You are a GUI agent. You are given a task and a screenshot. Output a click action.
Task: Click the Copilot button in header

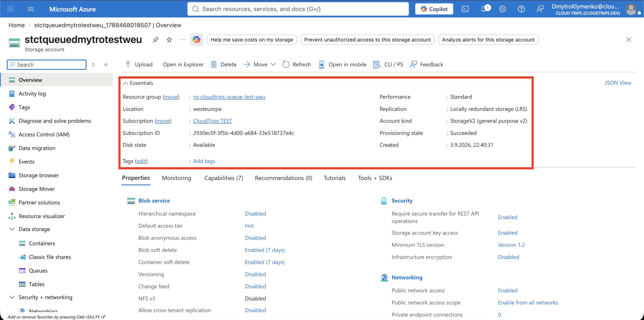coord(434,9)
